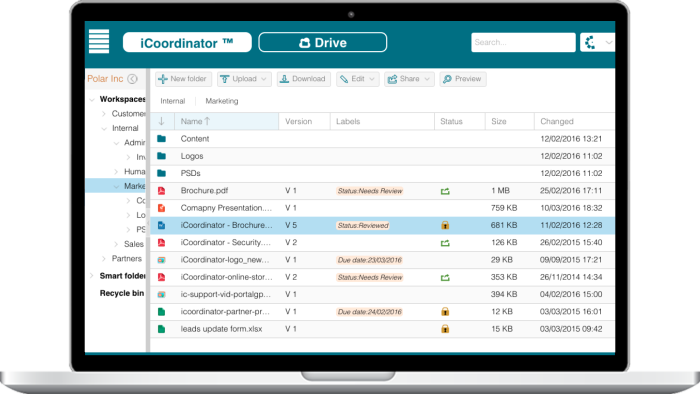The width and height of the screenshot is (700, 394).
Task: Click the lock icon on leads update form.xlsx row
Action: tap(445, 329)
